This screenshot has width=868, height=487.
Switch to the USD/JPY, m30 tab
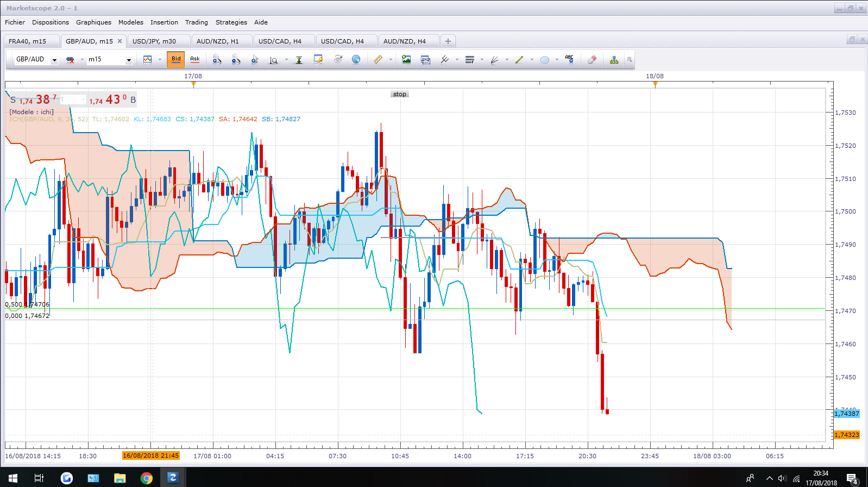154,41
